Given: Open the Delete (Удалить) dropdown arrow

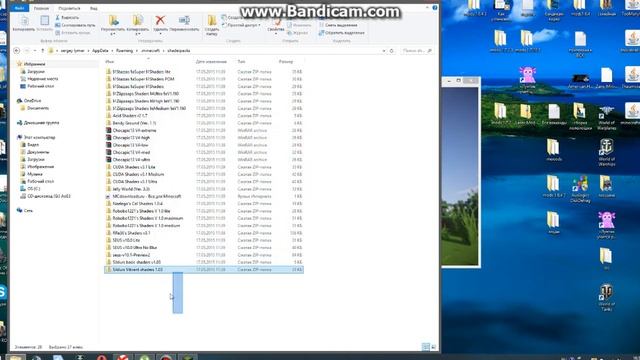Looking at the screenshot, I should coord(160,33).
